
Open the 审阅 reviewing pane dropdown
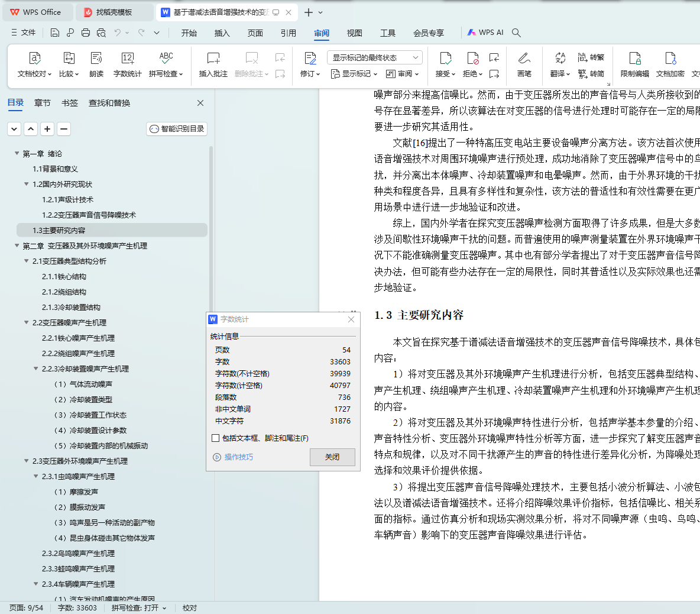(x=403, y=74)
